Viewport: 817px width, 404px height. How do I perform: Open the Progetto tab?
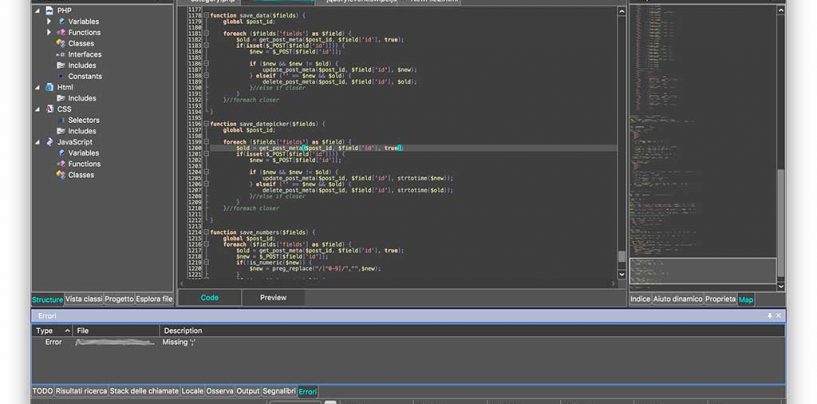coord(119,299)
